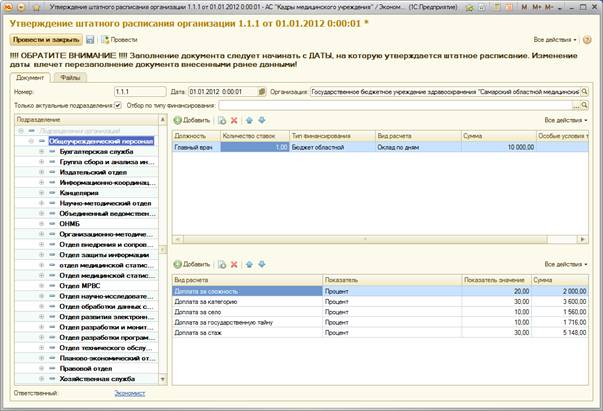Click the save (diskette) icon in toolbar

coord(89,39)
